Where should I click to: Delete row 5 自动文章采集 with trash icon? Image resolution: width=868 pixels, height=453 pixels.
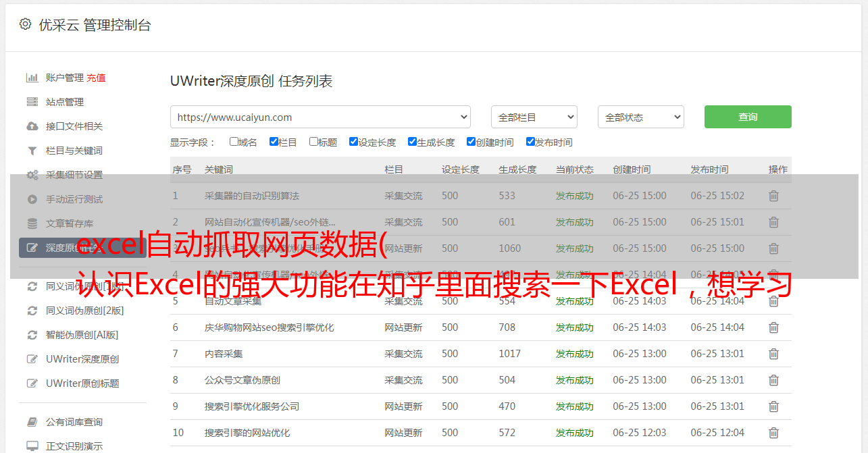(773, 301)
